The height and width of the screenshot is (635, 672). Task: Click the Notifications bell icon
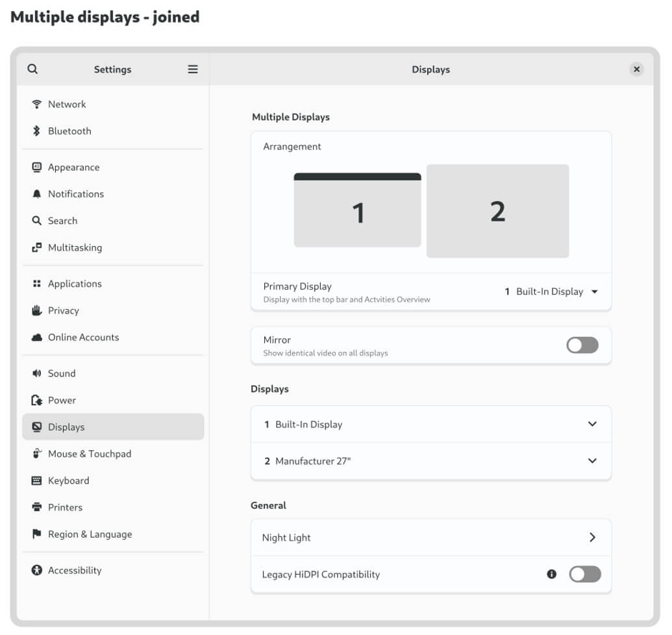(37, 194)
